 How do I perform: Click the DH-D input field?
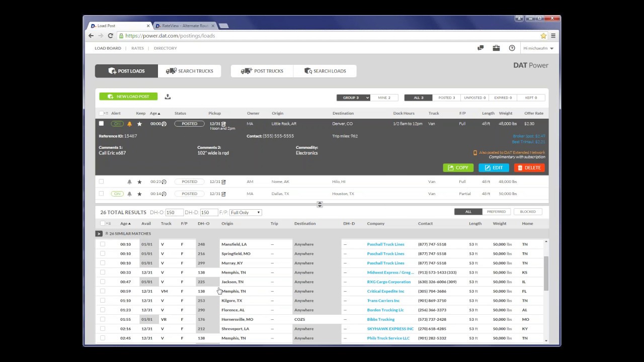click(209, 212)
